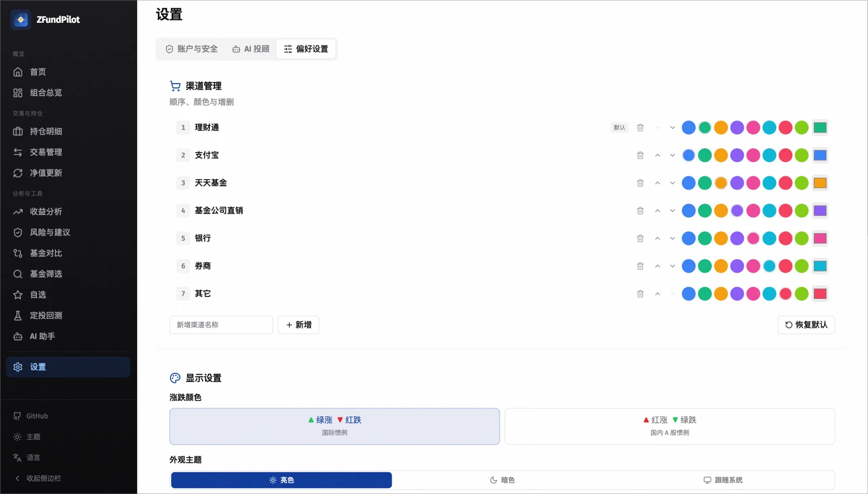Open 净值更新 page
This screenshot has height=494, width=868.
point(68,173)
